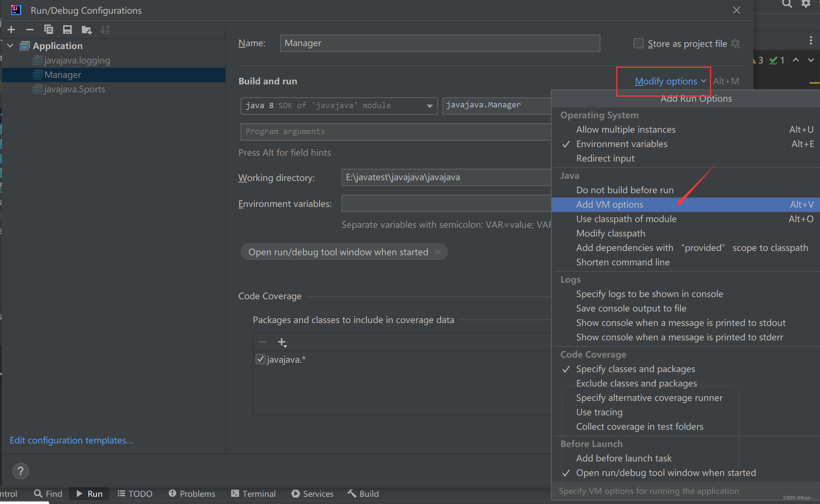
Task: Uncheck the javajava.* coverage checkbox
Action: pyautogui.click(x=260, y=359)
